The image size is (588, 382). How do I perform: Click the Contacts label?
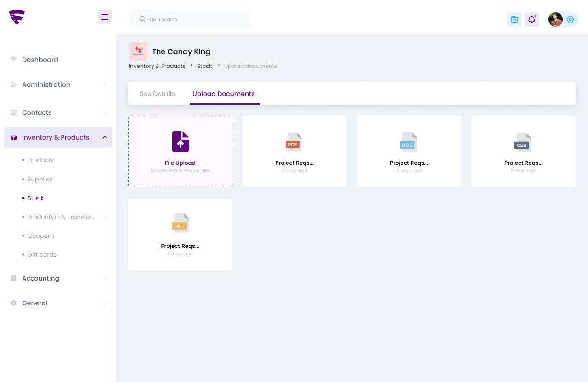point(37,112)
